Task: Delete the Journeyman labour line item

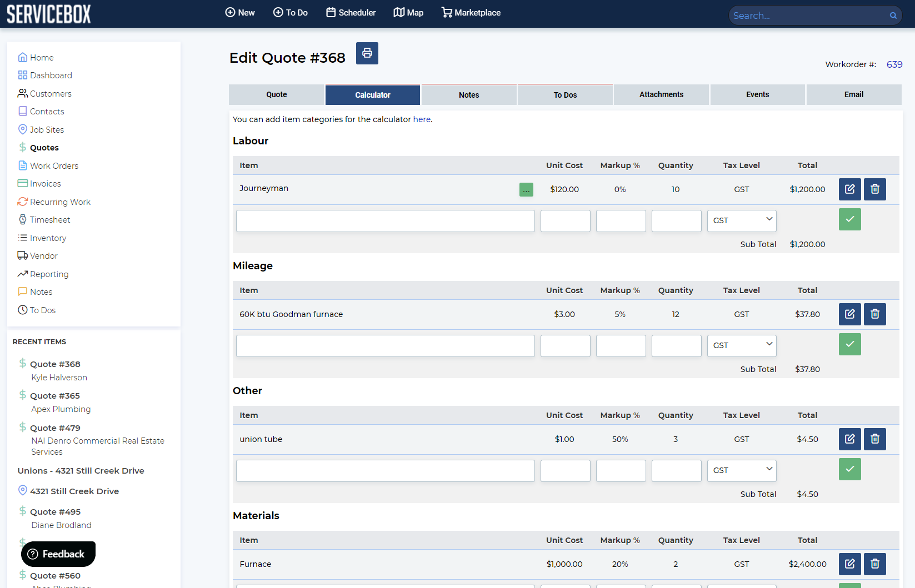Action: [874, 189]
